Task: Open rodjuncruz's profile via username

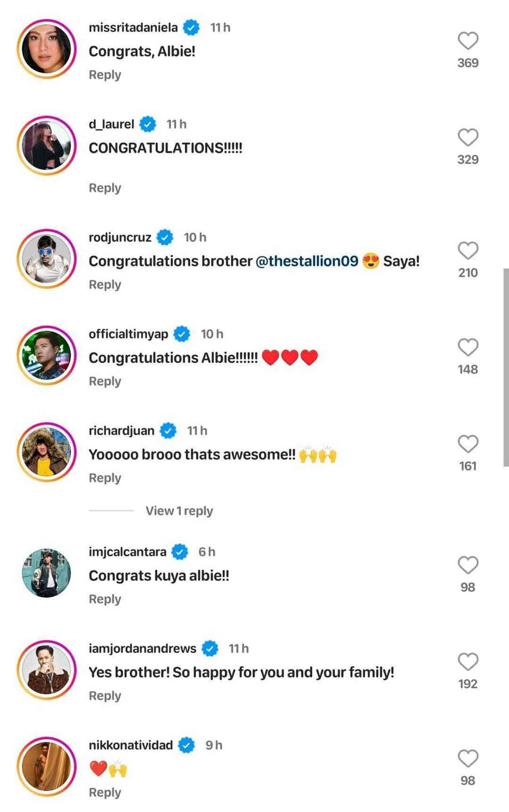Action: (120, 237)
